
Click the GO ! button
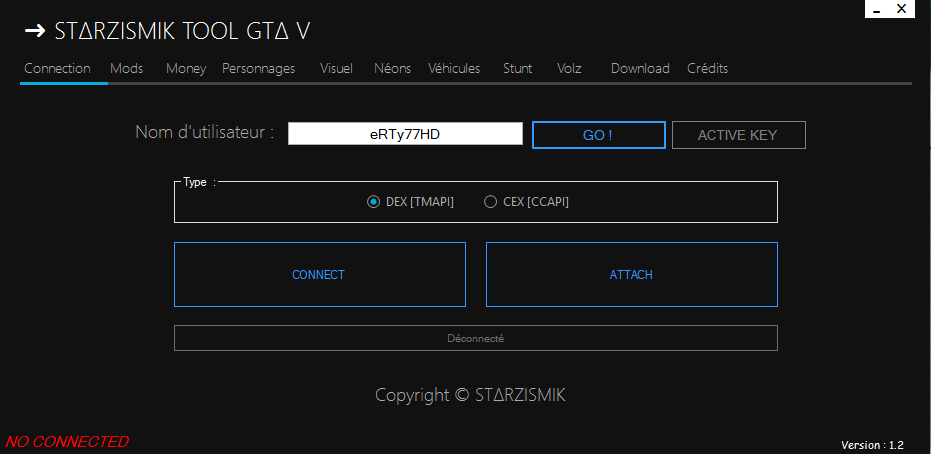tap(598, 135)
